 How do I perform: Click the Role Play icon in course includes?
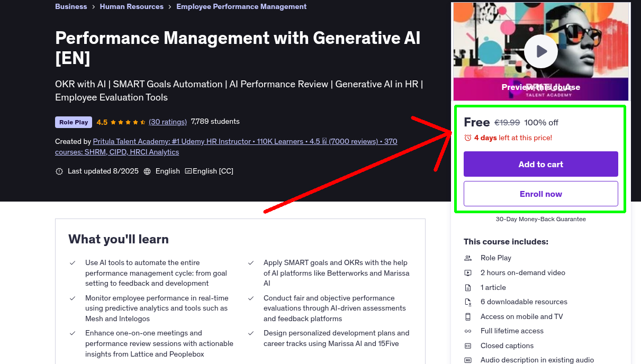tap(468, 258)
